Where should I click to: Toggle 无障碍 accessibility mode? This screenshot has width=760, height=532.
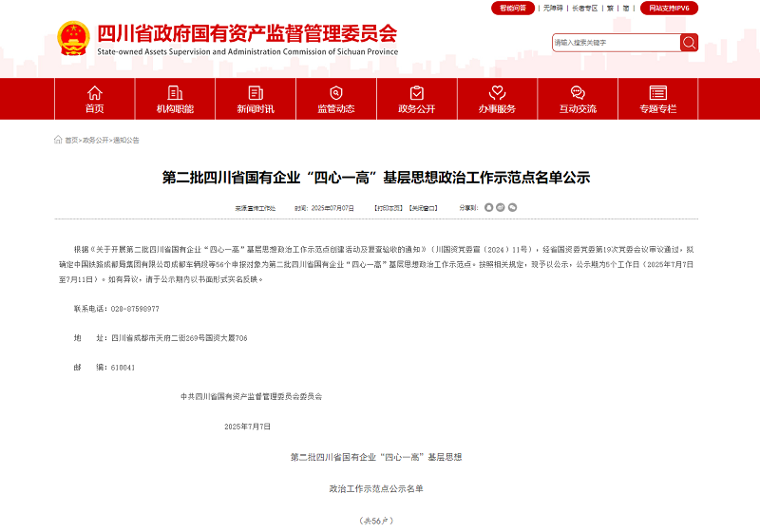point(552,8)
